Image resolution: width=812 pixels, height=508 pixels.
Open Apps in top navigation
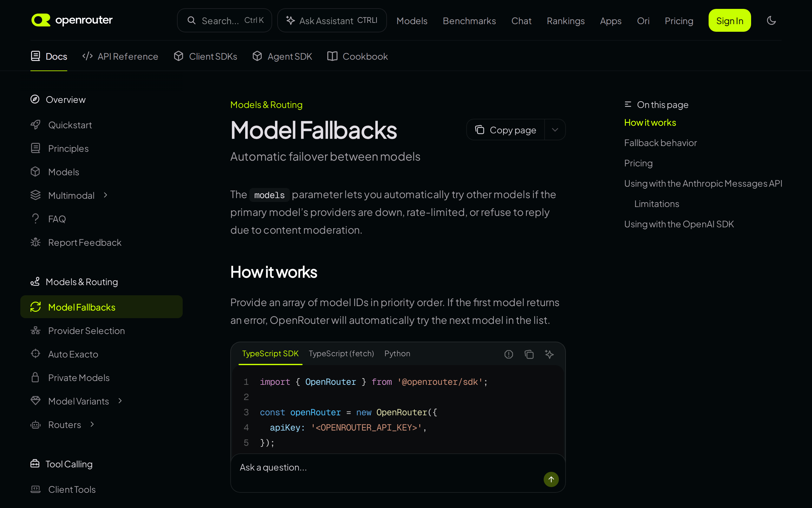610,21
